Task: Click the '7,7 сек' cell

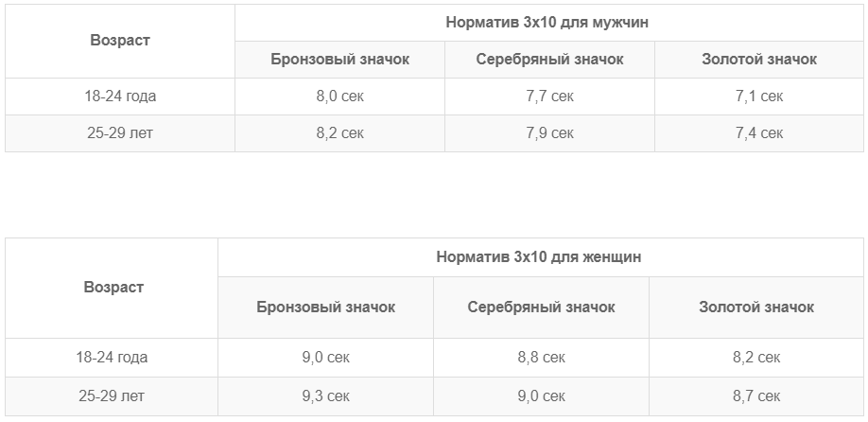Action: [x=549, y=97]
